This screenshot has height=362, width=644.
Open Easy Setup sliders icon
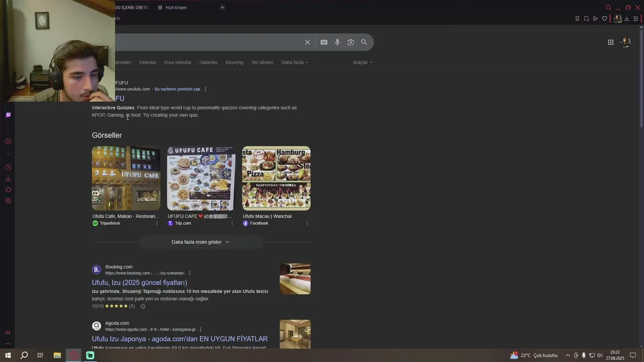[635, 19]
